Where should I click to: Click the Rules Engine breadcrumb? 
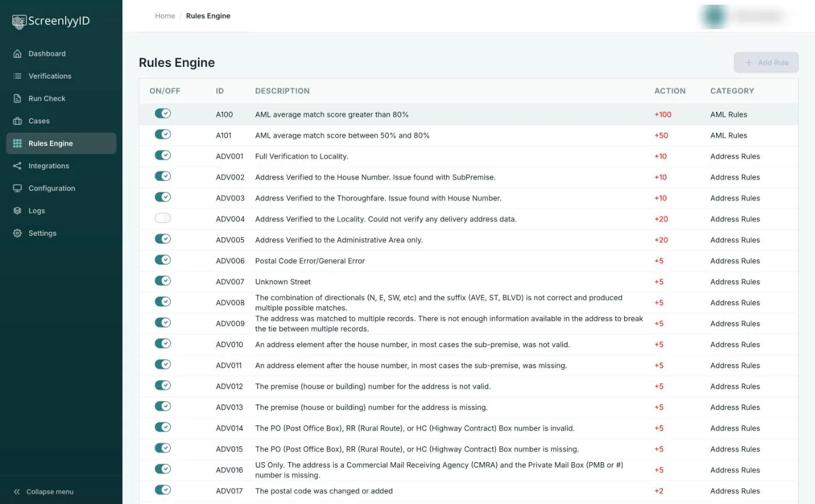tap(208, 16)
